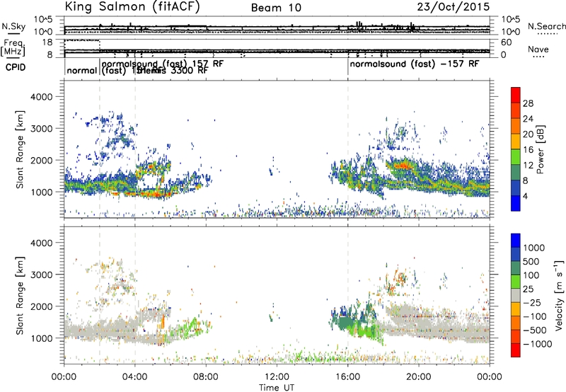Pick the yellow-orange 16–20 dB Power colorbar segment
566x392 pixels.
516,142
